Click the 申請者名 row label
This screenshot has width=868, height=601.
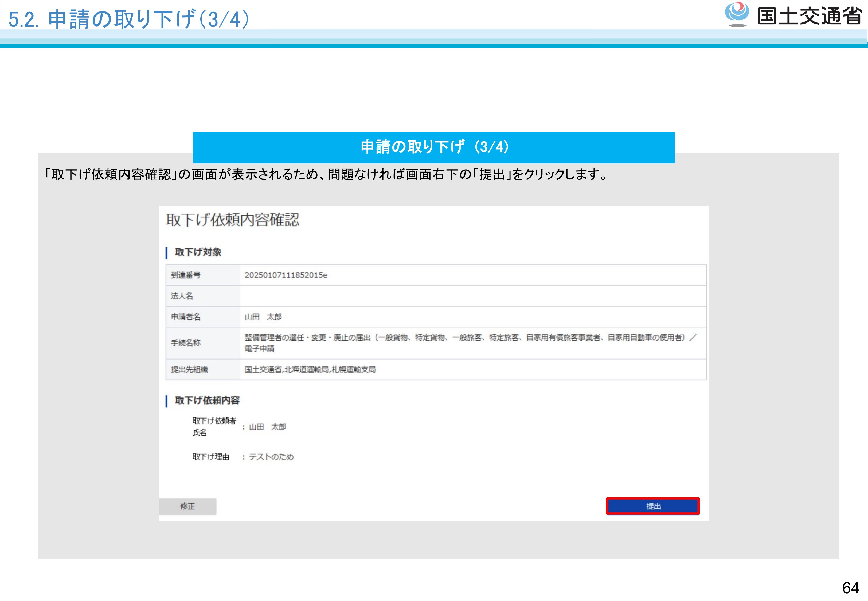pyautogui.click(x=186, y=317)
